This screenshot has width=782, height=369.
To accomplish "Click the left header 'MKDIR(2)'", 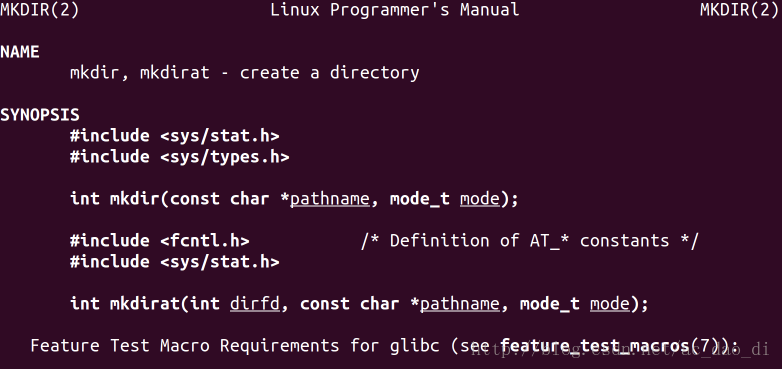I will coord(40,9).
